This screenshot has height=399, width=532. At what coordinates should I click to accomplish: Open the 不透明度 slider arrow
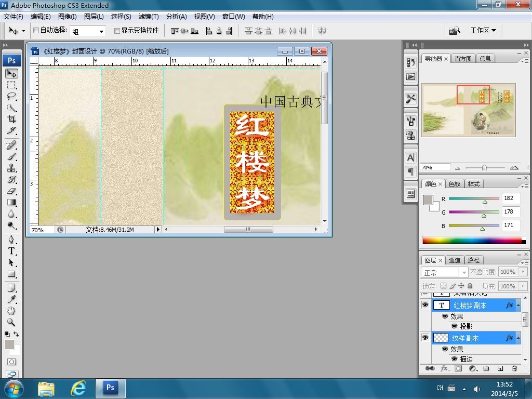point(523,272)
